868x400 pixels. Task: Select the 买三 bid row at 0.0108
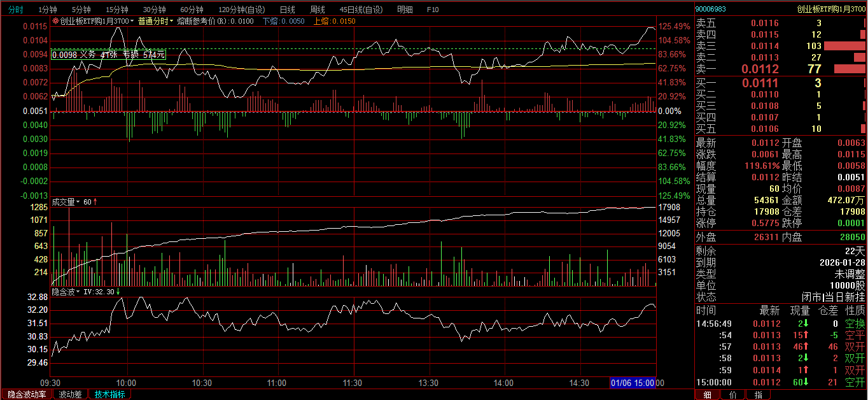(780, 106)
